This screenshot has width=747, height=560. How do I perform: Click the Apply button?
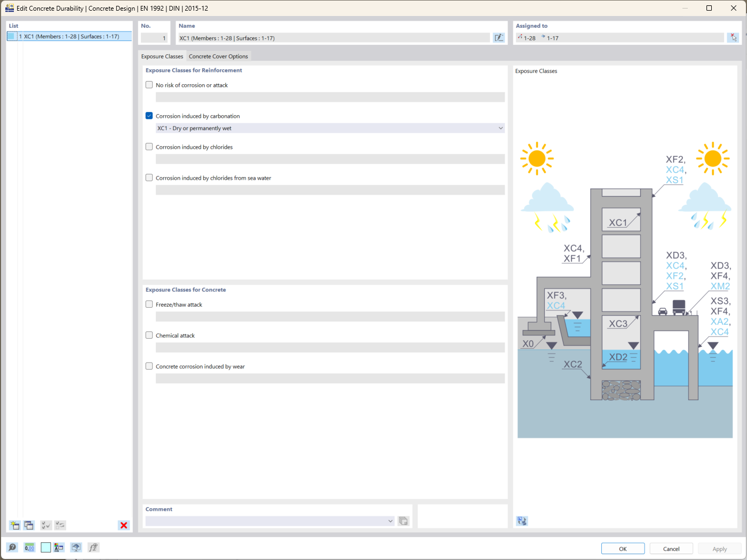pyautogui.click(x=719, y=548)
